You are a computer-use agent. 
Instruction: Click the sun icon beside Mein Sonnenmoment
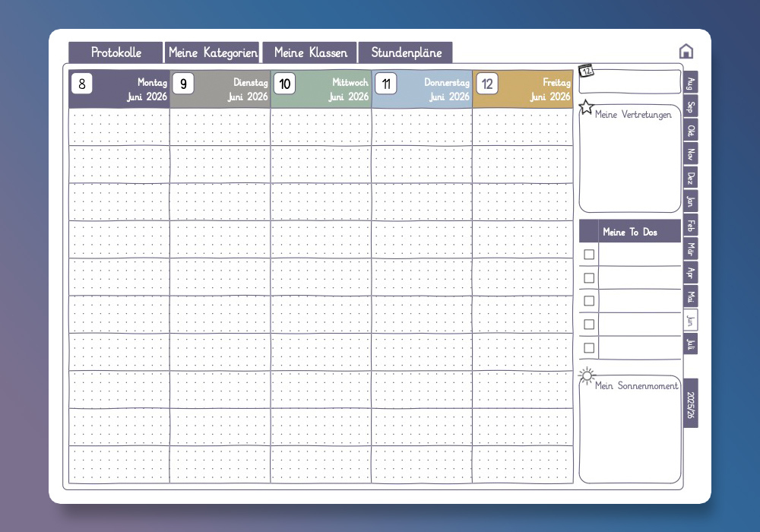pos(586,375)
